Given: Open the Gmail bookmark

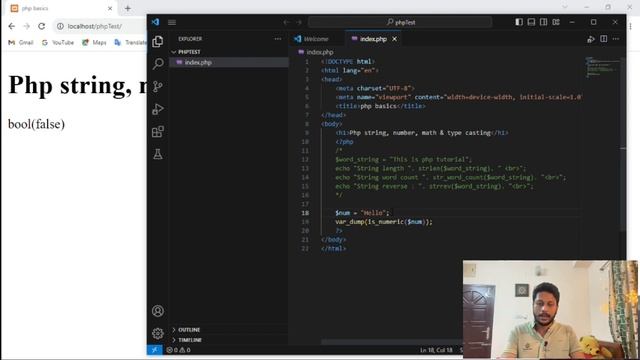Looking at the screenshot, I should pyautogui.click(x=21, y=42).
